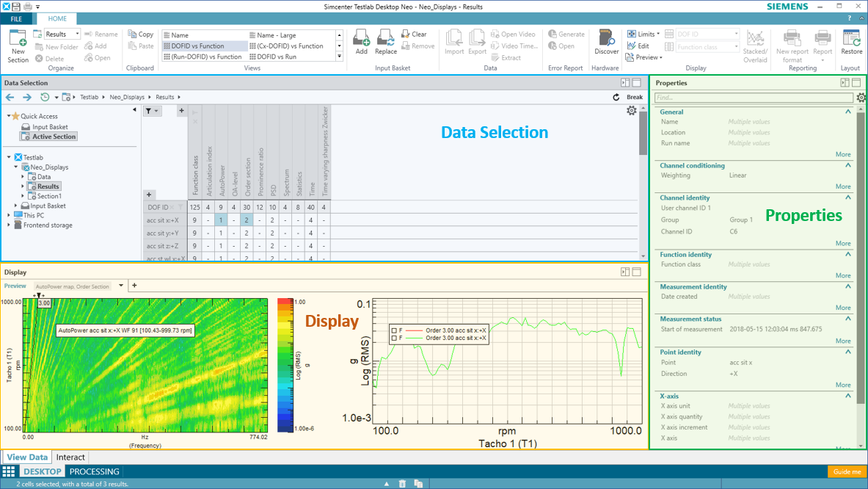Viewport: 868px width, 489px height.
Task: Click the New Section icon
Action: [x=18, y=41]
